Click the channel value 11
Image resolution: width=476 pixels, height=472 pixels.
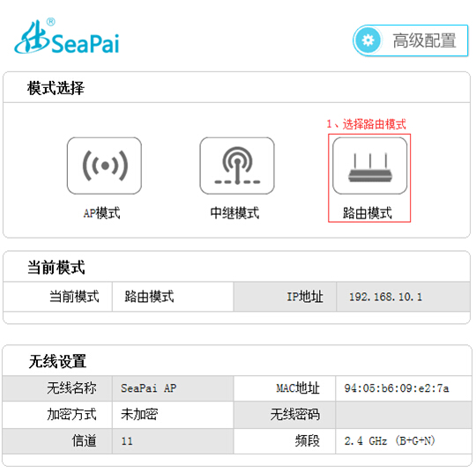tap(127, 441)
